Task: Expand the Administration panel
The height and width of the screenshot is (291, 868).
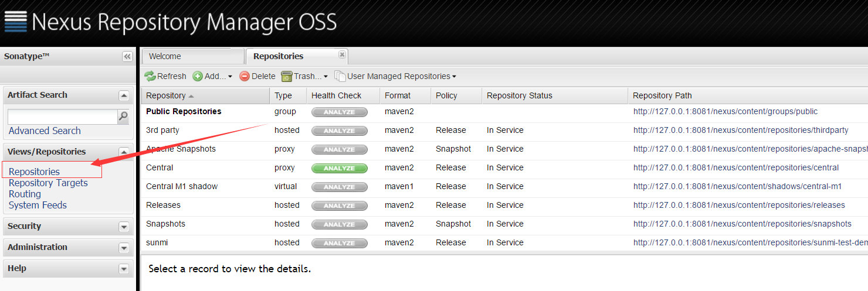Action: [x=123, y=248]
